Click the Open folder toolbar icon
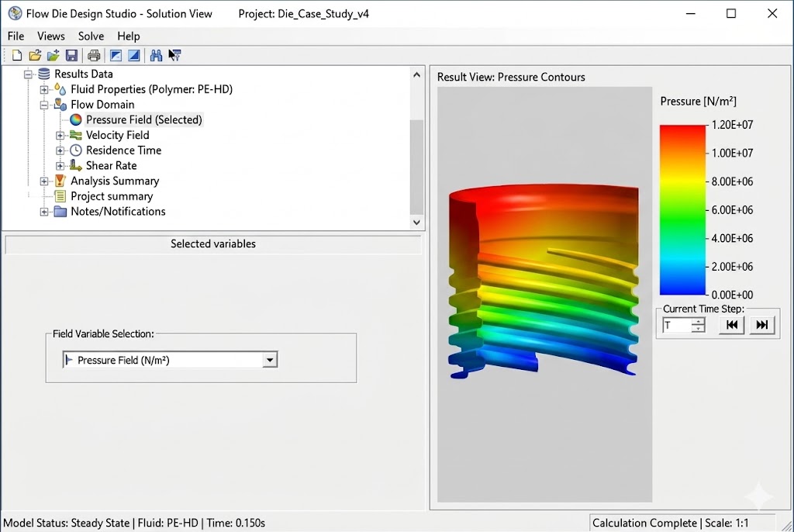This screenshot has height=532, width=794. click(x=35, y=55)
